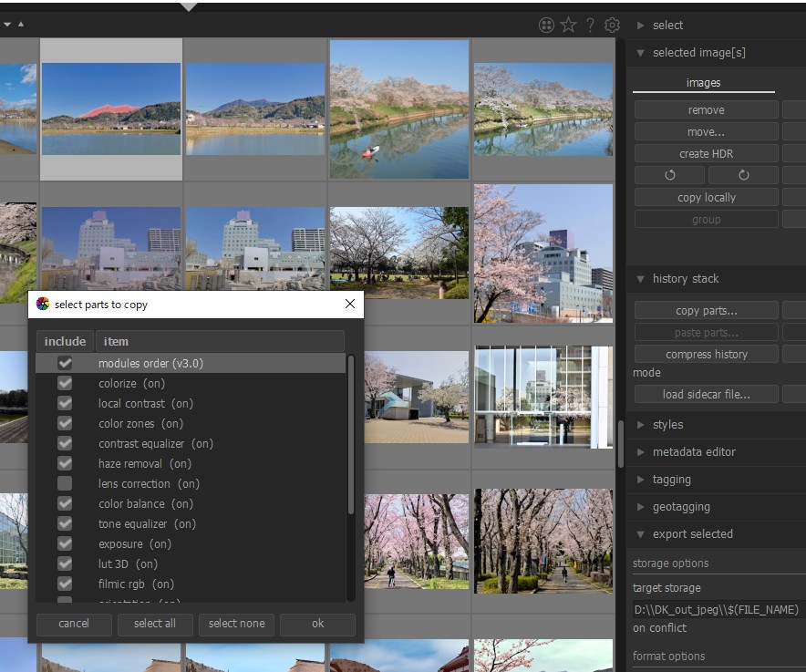Collapse the history stack panel

(640, 279)
